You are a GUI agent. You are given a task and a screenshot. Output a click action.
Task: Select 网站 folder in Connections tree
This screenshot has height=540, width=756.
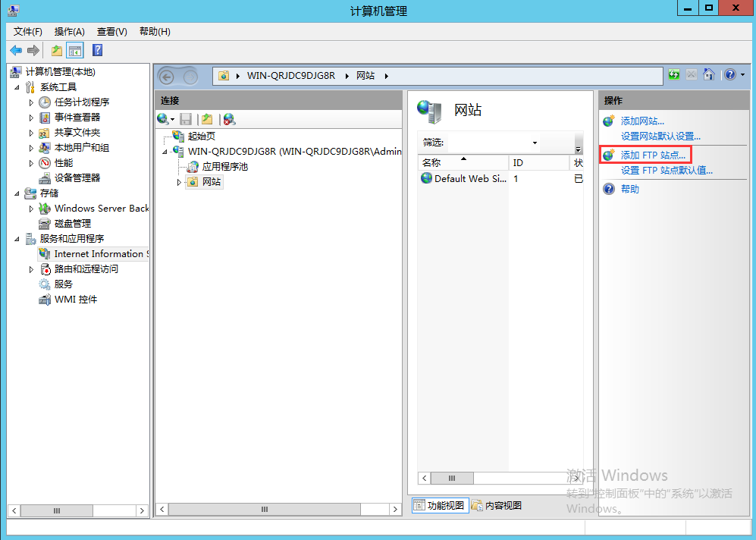click(211, 182)
